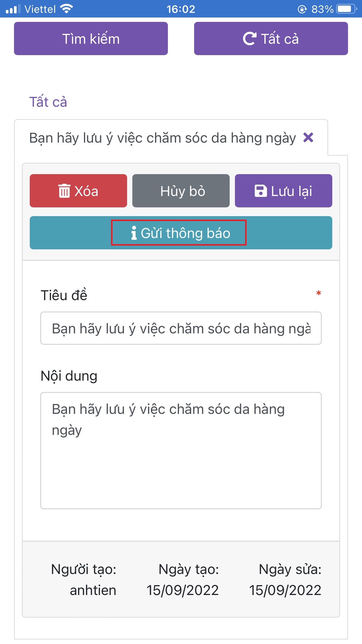Click the refresh arrow icon beside Tất cả
This screenshot has width=362, height=644.
(x=250, y=38)
